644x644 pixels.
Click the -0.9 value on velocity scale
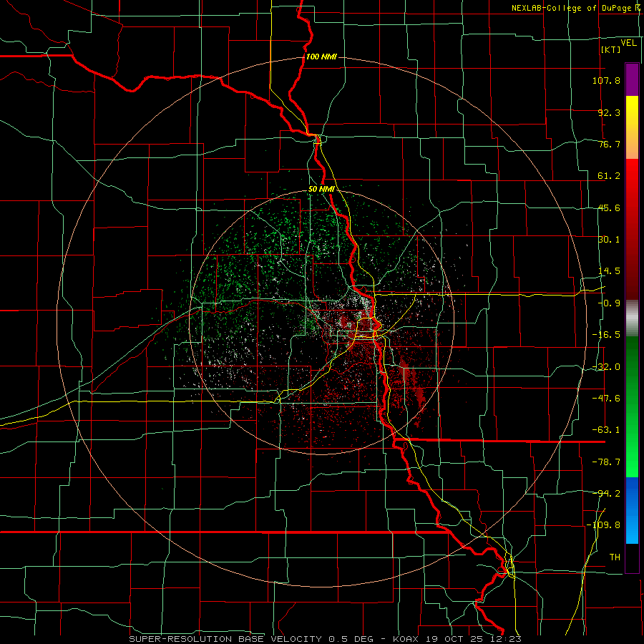coord(609,303)
